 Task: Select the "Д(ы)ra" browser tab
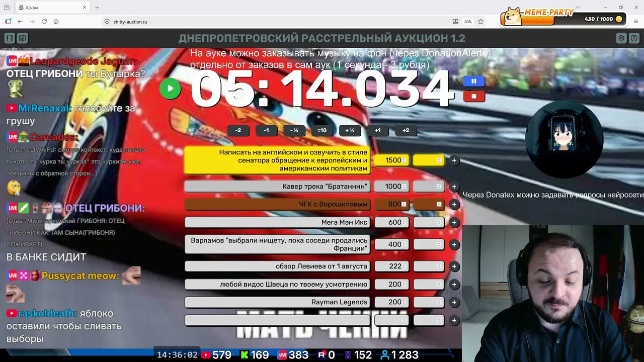(x=52, y=8)
